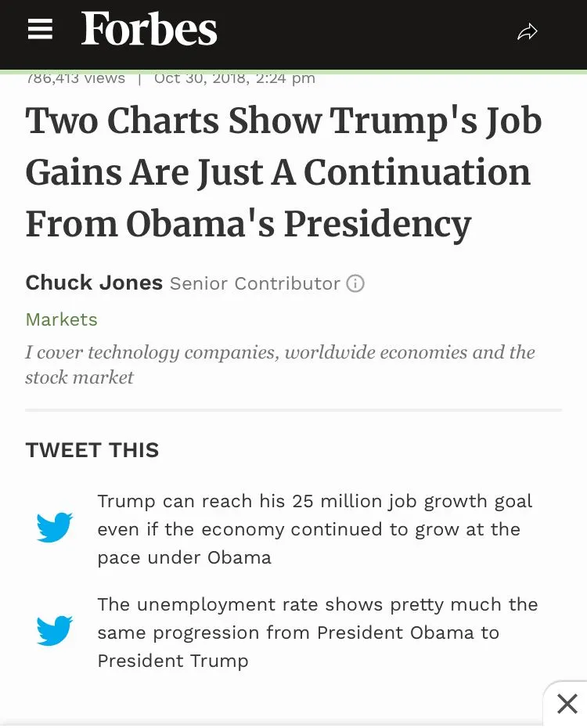Click Twitter bird beside job growth tweet
587x728 pixels.
point(55,528)
